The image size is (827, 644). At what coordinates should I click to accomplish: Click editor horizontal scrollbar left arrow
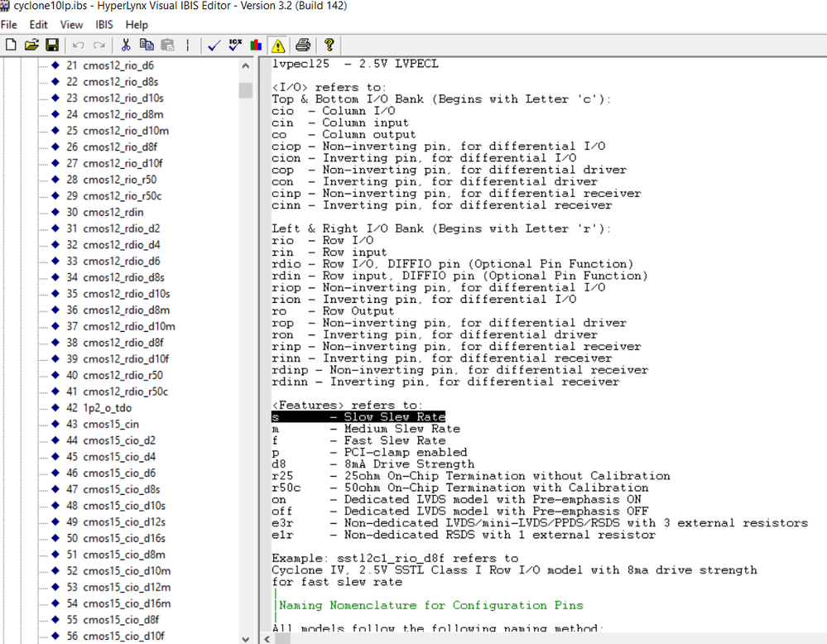tap(267, 639)
